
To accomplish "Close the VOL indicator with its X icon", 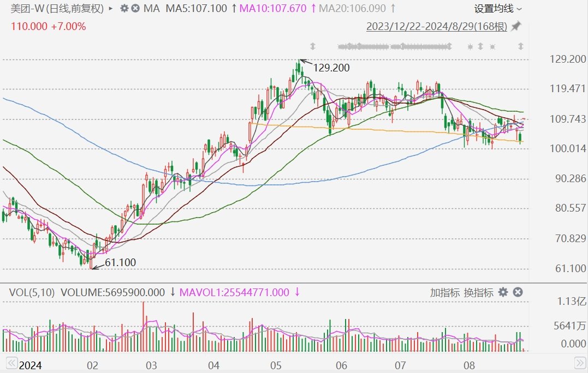I will coord(518,292).
